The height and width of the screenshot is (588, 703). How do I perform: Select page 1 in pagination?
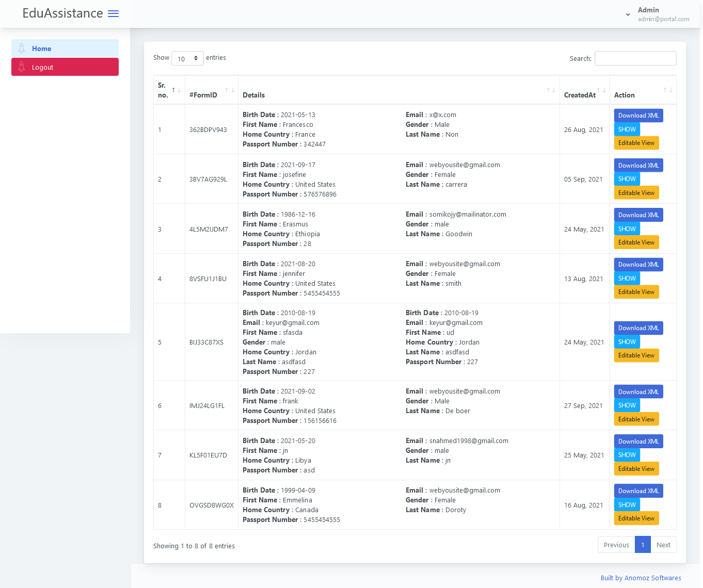click(643, 545)
